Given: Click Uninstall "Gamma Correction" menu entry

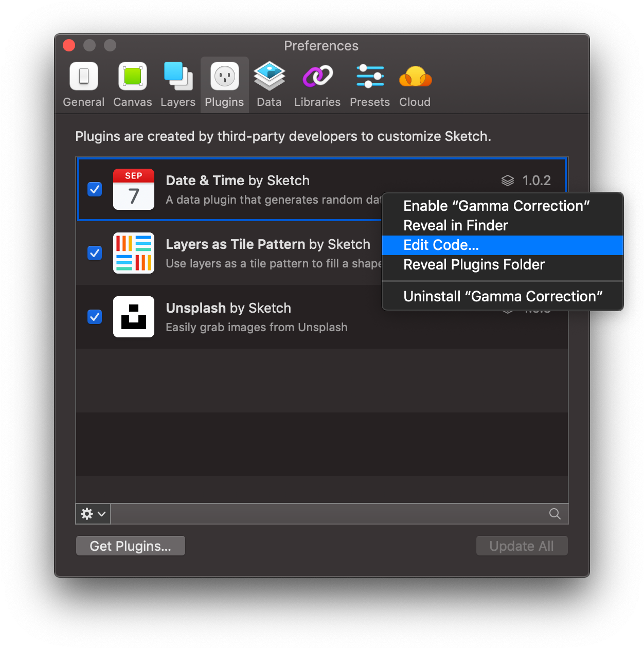Looking at the screenshot, I should 503,297.
